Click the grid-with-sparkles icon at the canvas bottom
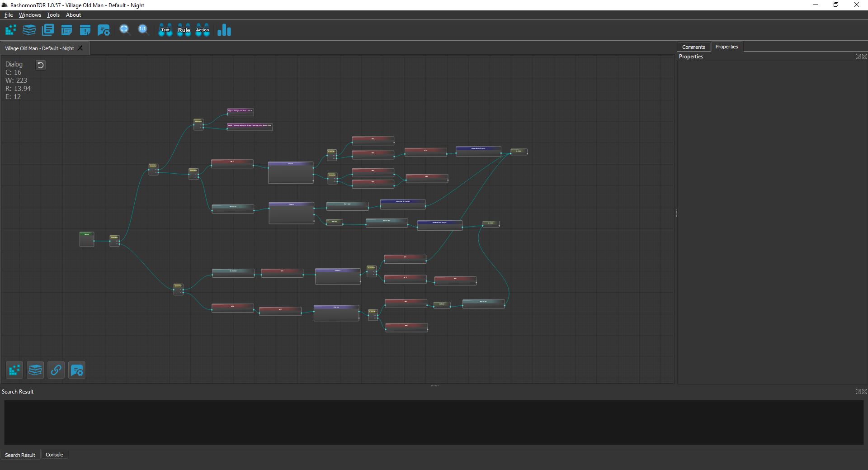This screenshot has height=470, width=868. pos(14,370)
